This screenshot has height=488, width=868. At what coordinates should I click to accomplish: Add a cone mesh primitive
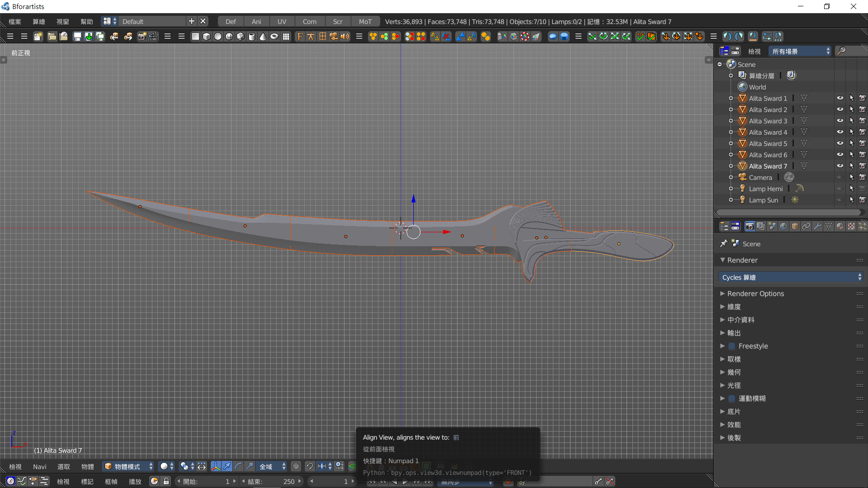click(263, 37)
